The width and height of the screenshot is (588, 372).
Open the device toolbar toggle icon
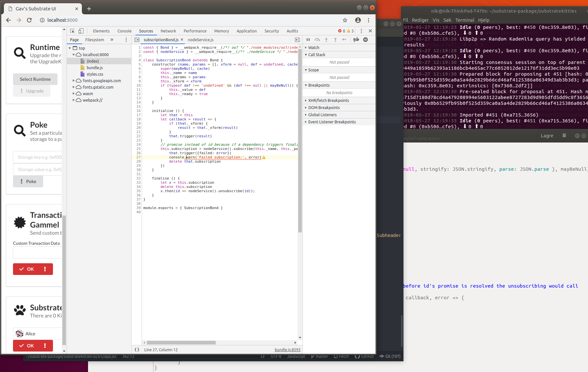click(x=81, y=31)
